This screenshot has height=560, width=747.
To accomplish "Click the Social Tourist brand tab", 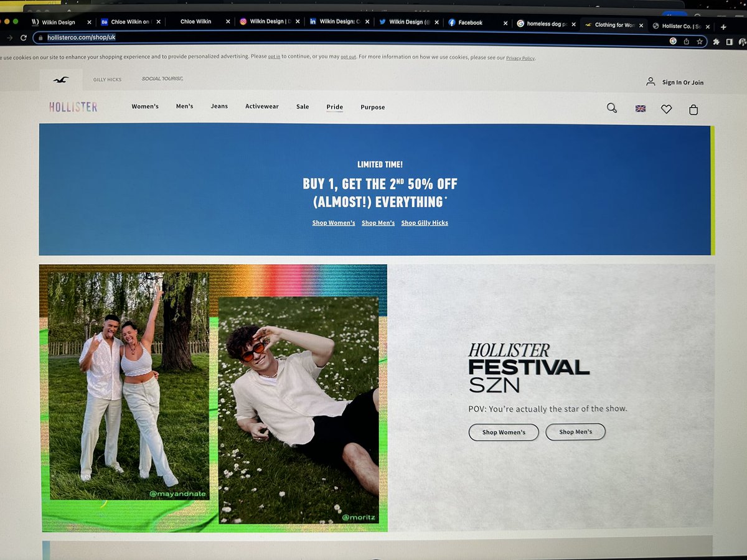I will pyautogui.click(x=162, y=79).
